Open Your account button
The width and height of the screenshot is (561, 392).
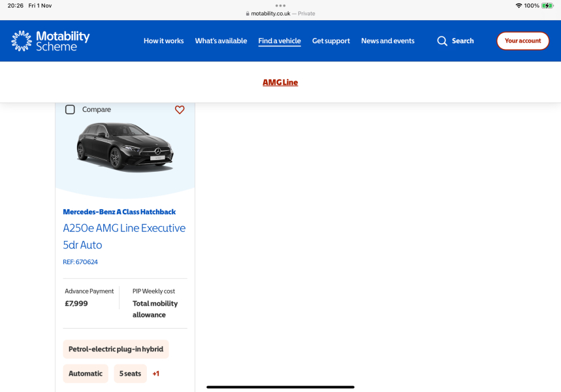(522, 41)
